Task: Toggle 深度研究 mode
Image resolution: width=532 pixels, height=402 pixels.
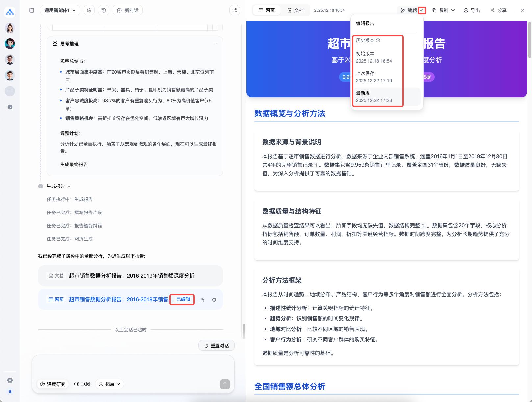Action: click(x=53, y=384)
